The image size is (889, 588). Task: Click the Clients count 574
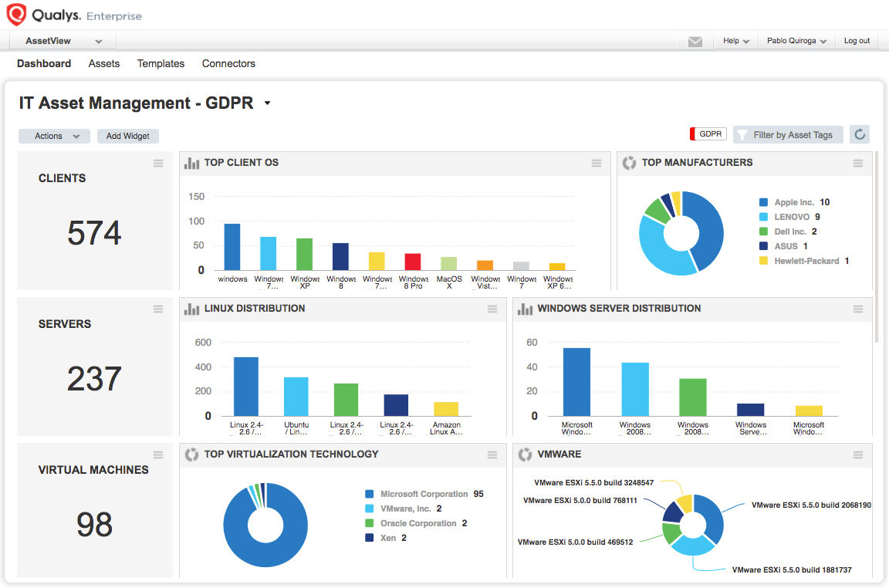(x=94, y=233)
